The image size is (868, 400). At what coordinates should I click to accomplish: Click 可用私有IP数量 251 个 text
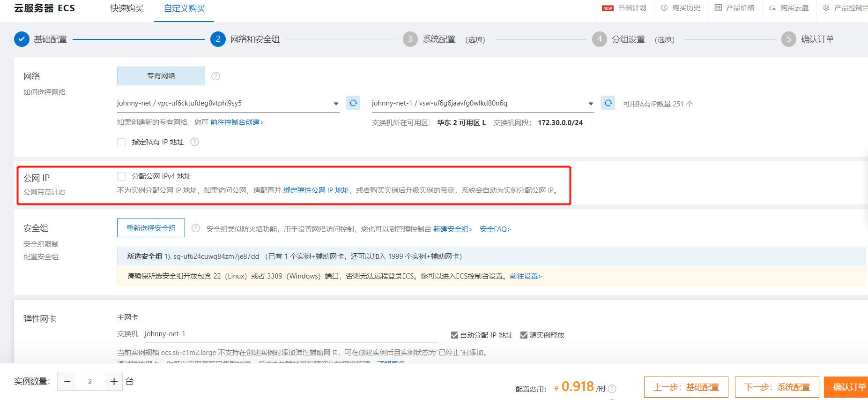coord(658,104)
